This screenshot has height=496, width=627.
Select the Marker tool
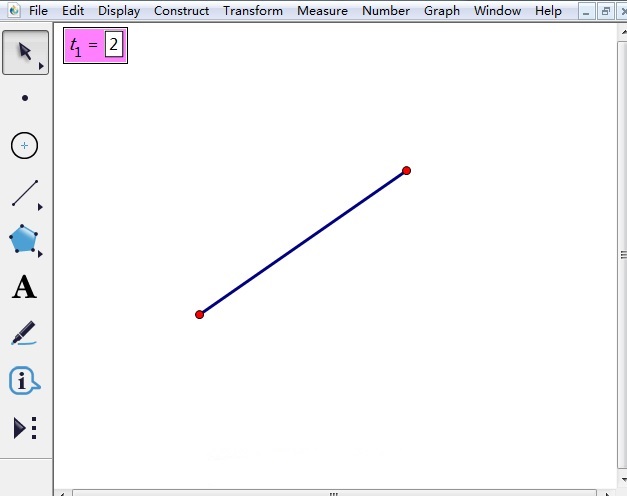click(x=24, y=333)
